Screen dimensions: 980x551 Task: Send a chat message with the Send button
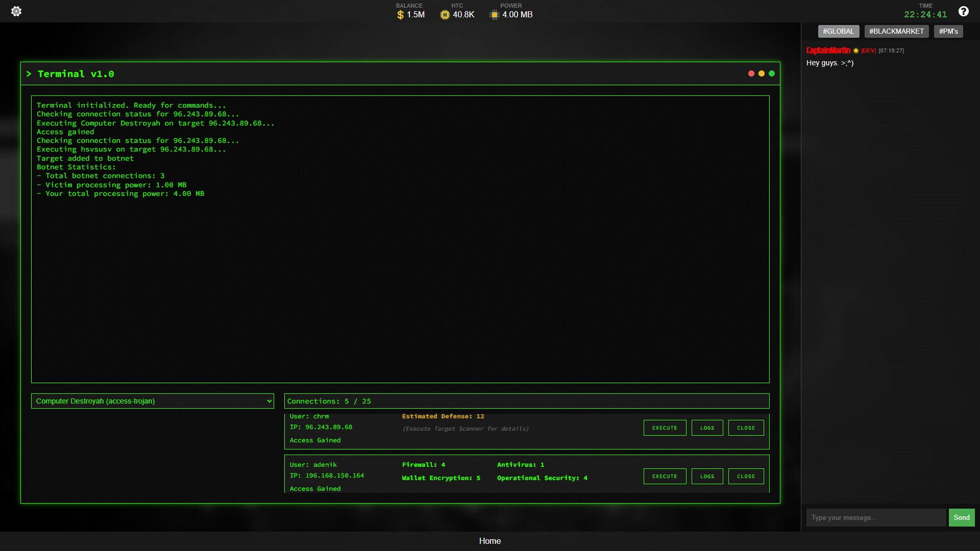tap(961, 517)
